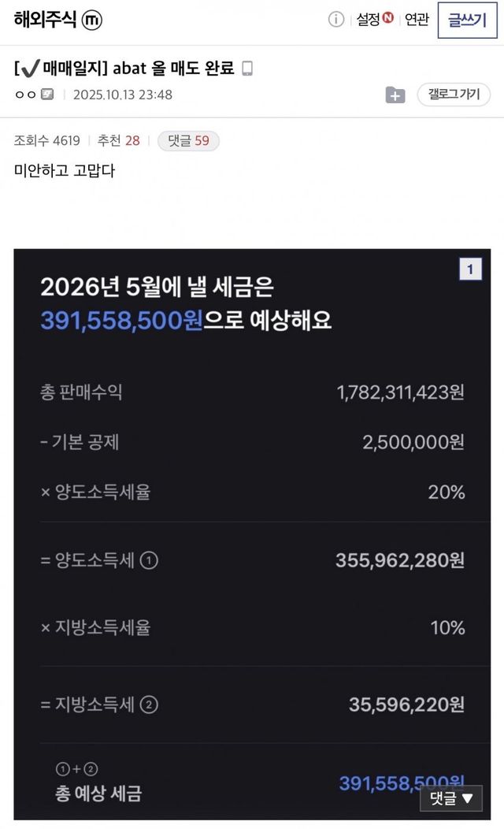
Task: Click the 갤로그 가기 button
Action: pyautogui.click(x=453, y=95)
